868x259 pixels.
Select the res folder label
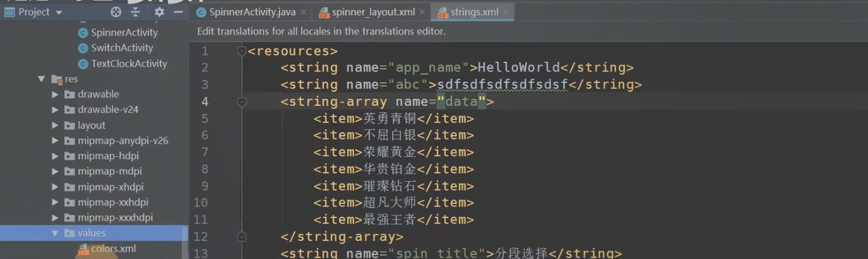pyautogui.click(x=71, y=79)
